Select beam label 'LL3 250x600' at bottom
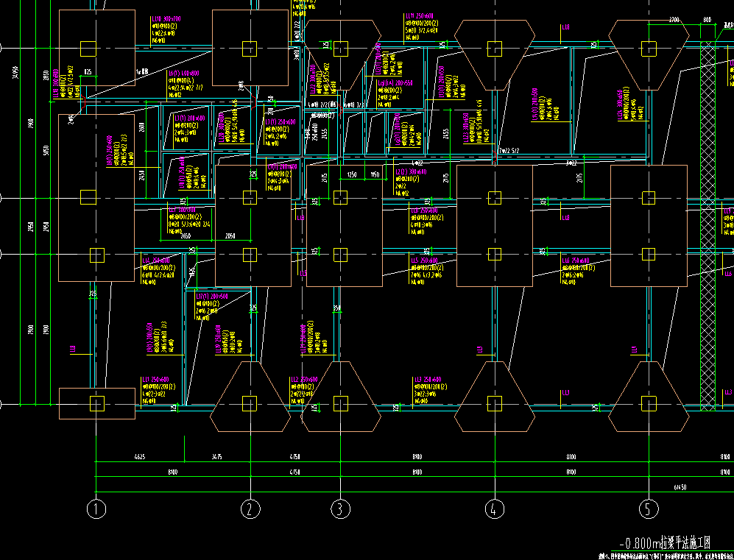This screenshot has width=734, height=560. [427, 380]
